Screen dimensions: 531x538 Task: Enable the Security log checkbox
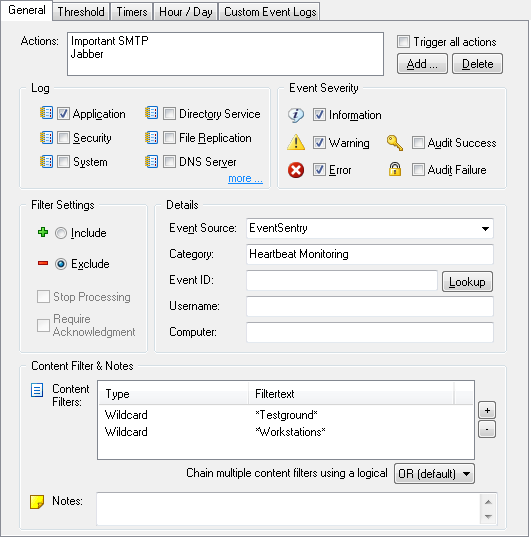click(63, 138)
